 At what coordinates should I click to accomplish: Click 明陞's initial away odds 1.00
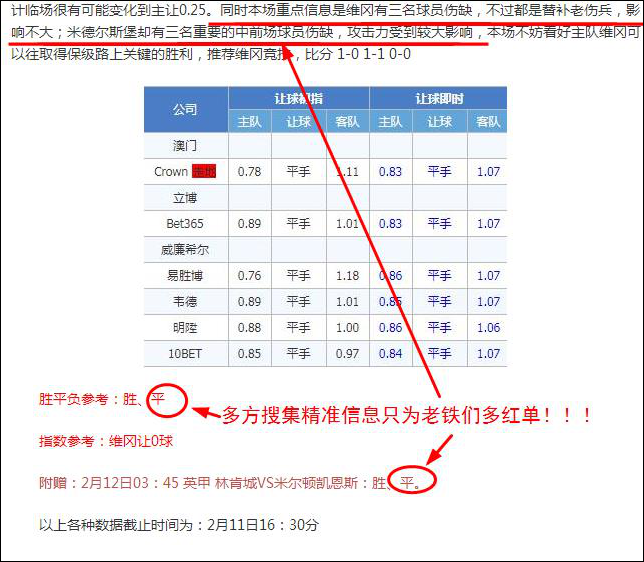coord(347,327)
